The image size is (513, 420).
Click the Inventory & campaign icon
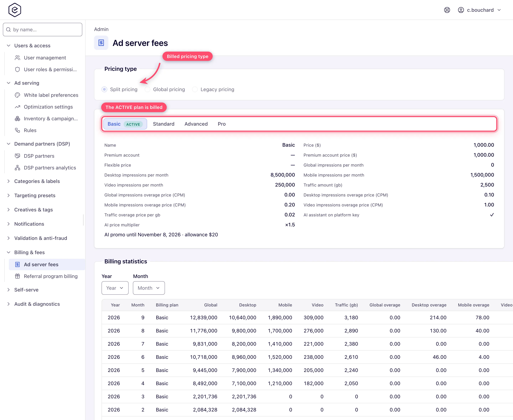[17, 119]
